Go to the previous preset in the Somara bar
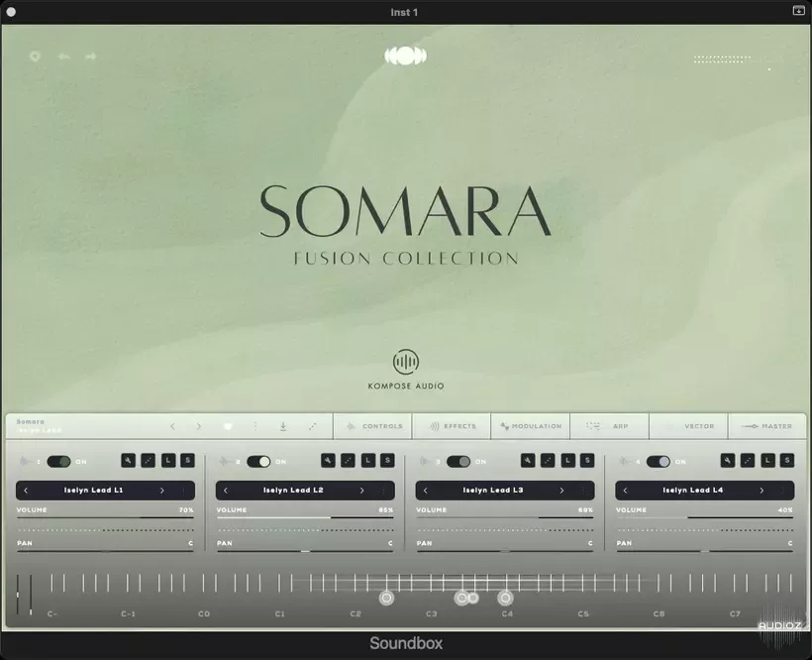Screen dimensions: 812x660 [172, 426]
